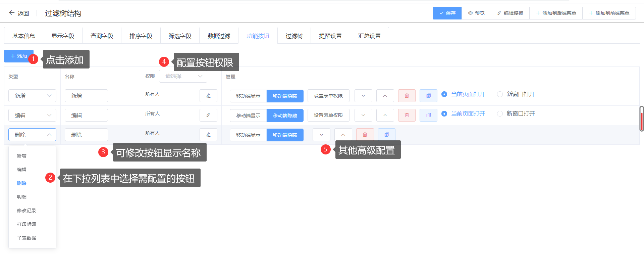Collapse the open 删除 type dropdown
644x275 pixels.
[x=32, y=135]
